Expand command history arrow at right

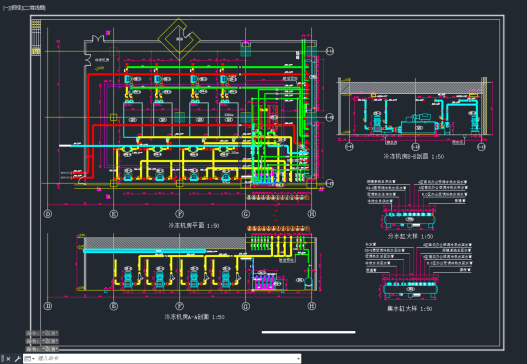298,359
